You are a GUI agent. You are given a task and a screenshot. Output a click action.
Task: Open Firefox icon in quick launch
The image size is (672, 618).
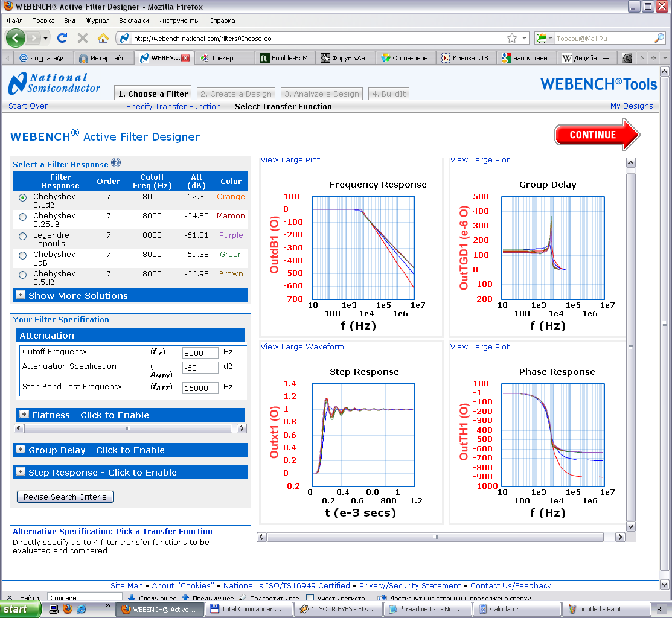[67, 608]
